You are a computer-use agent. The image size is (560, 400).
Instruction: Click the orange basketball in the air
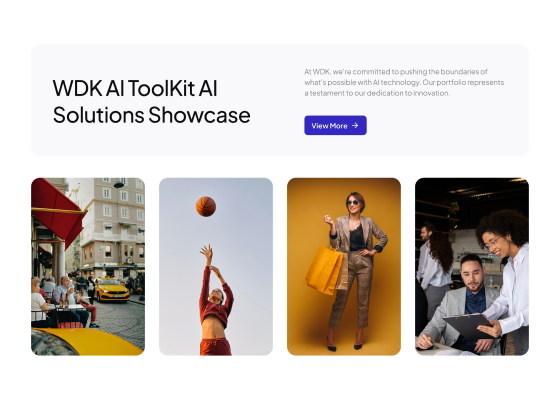tap(206, 206)
